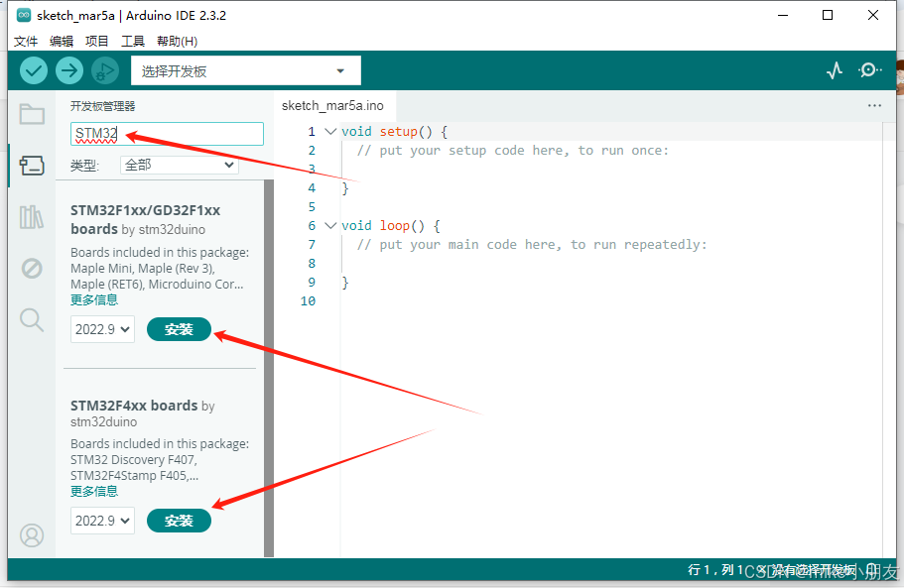Open the Library Manager sidebar icon

(32, 217)
